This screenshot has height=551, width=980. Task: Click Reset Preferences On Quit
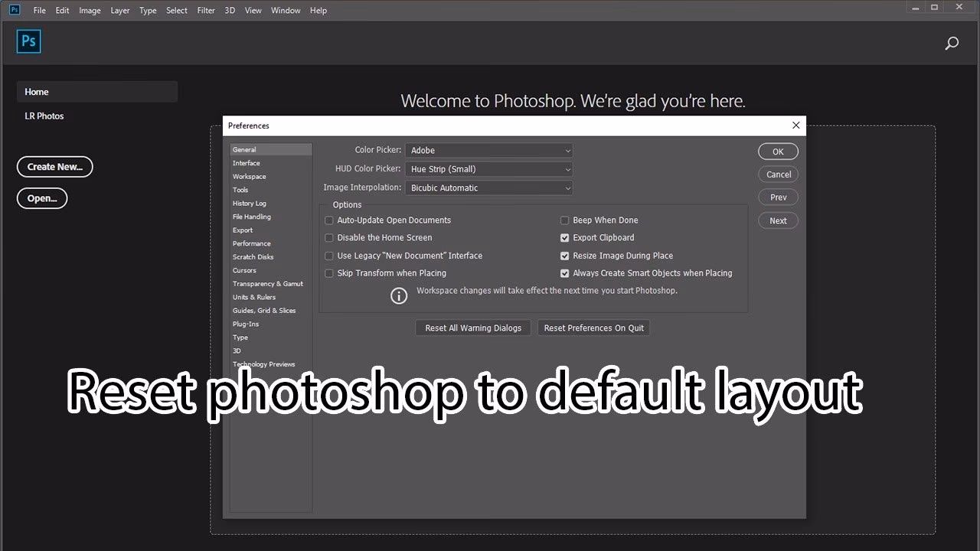(593, 328)
